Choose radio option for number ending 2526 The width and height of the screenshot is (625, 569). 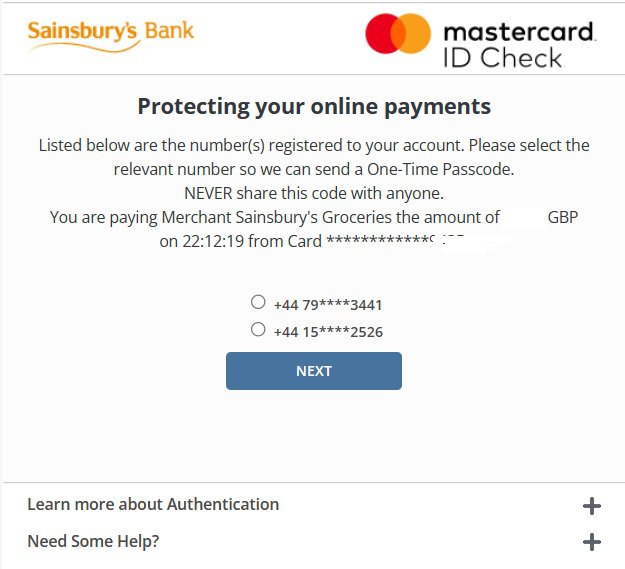click(x=258, y=329)
